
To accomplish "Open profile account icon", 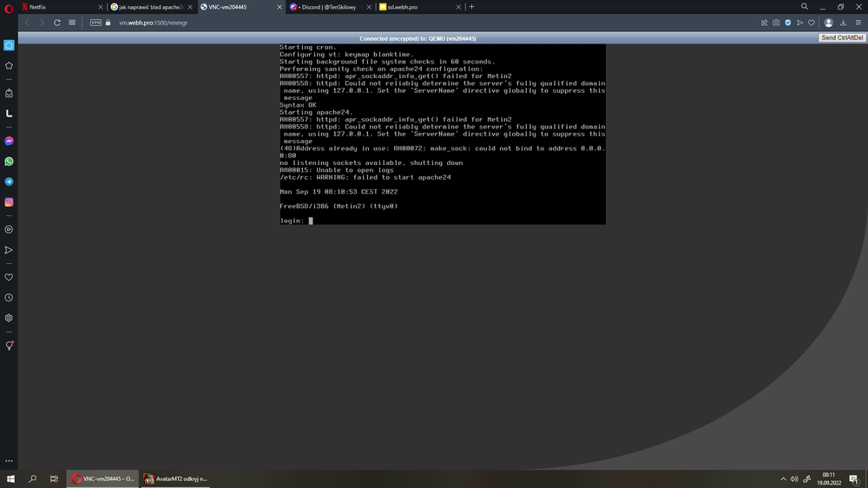I will 829,23.
